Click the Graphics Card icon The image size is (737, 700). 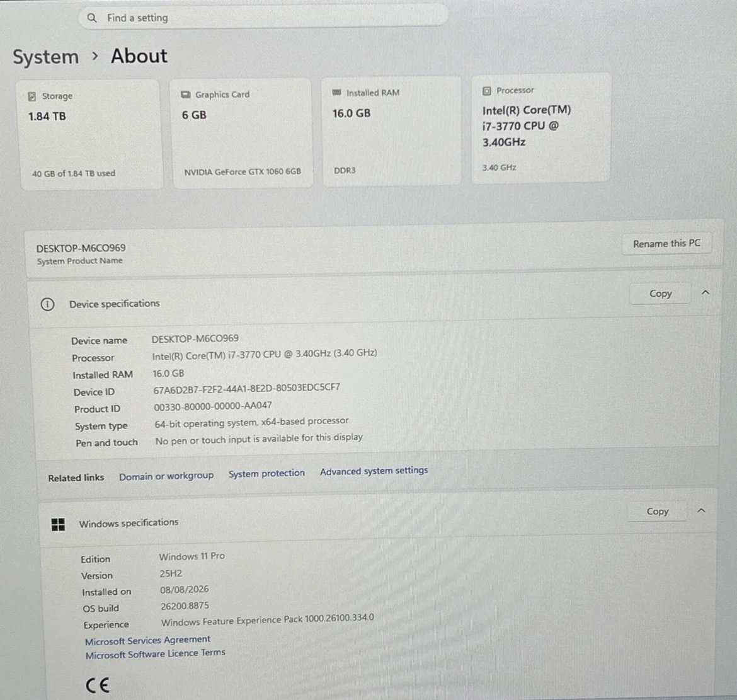[186, 95]
